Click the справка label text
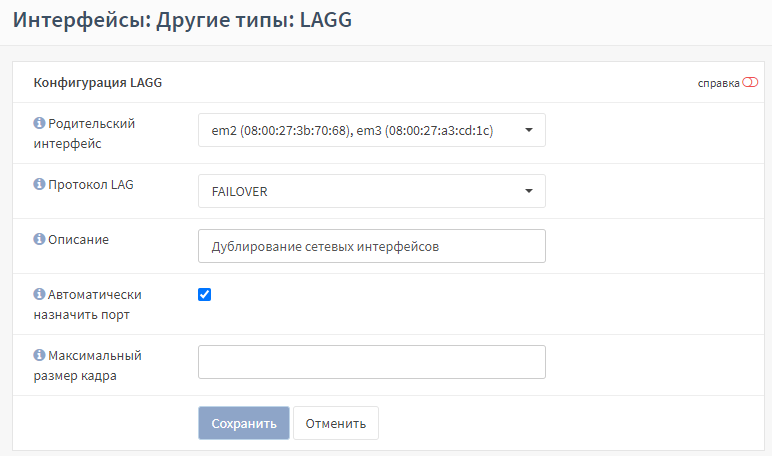The width and height of the screenshot is (772, 456). (x=718, y=83)
